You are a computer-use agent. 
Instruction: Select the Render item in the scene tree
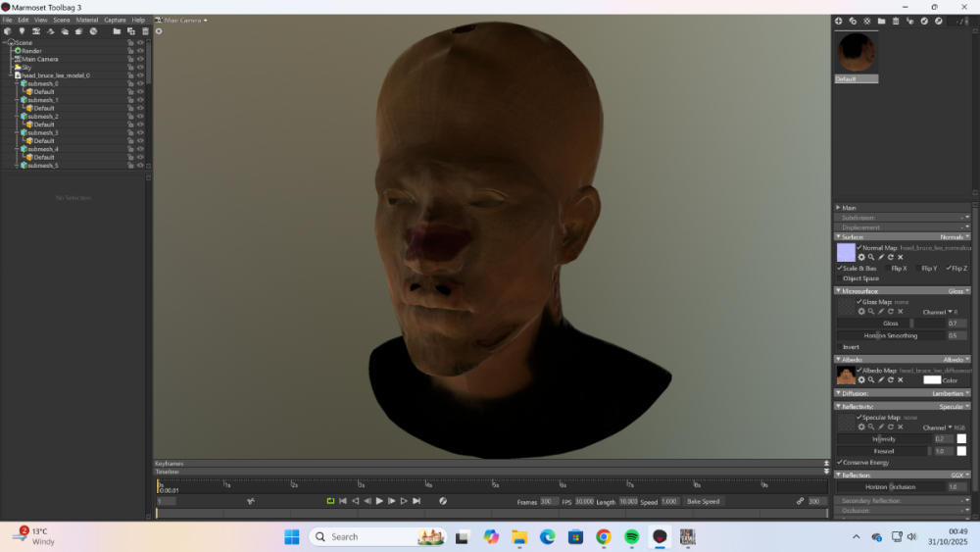pyautogui.click(x=32, y=51)
